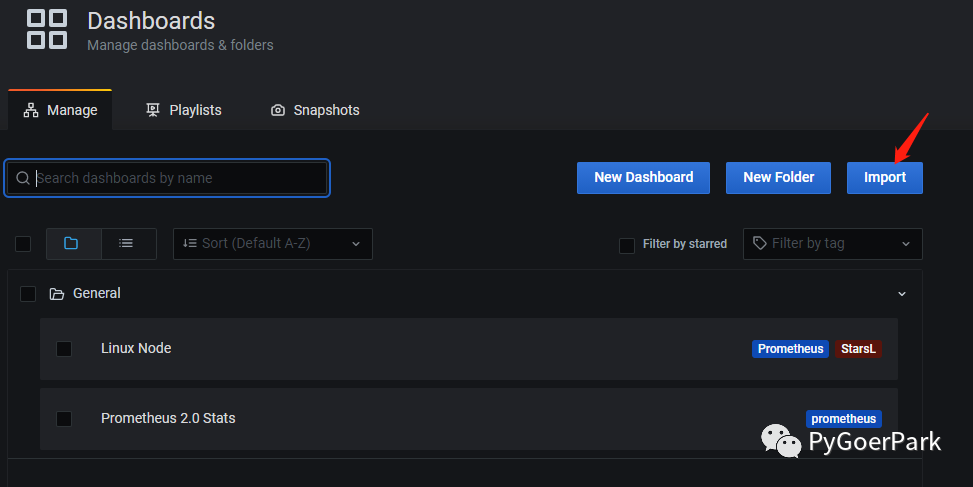Image resolution: width=973 pixels, height=487 pixels.
Task: Open the Manage tab
Action: click(x=60, y=110)
